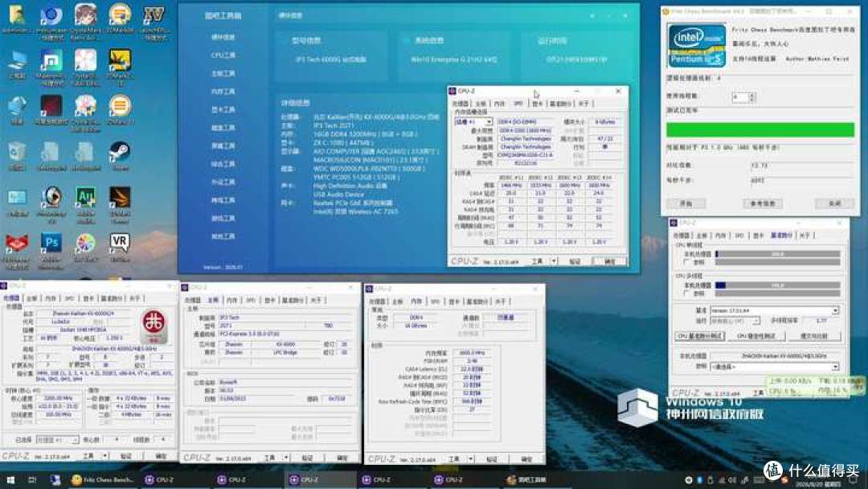Click 验证 button in CPU-Z SPD window

(575, 261)
